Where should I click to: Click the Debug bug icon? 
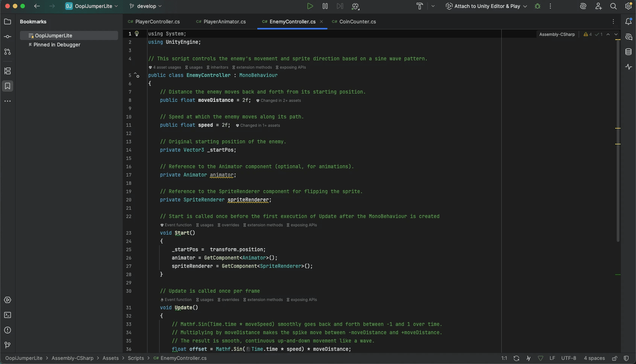click(538, 6)
